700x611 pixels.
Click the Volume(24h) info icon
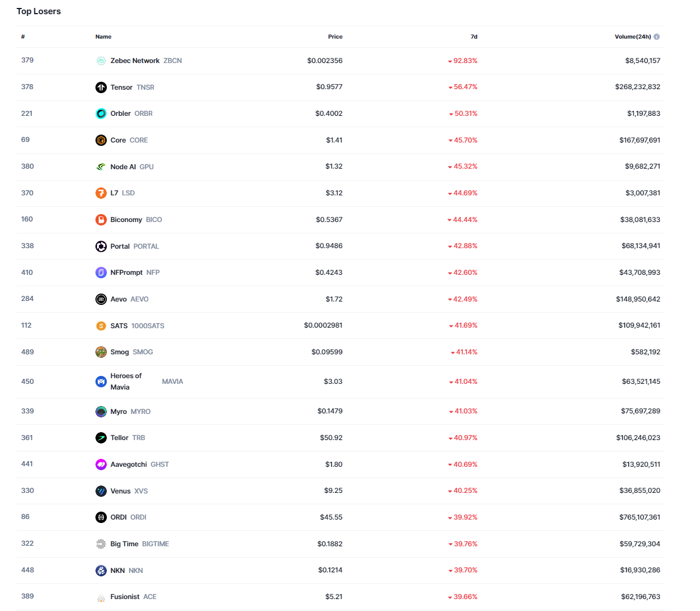657,37
